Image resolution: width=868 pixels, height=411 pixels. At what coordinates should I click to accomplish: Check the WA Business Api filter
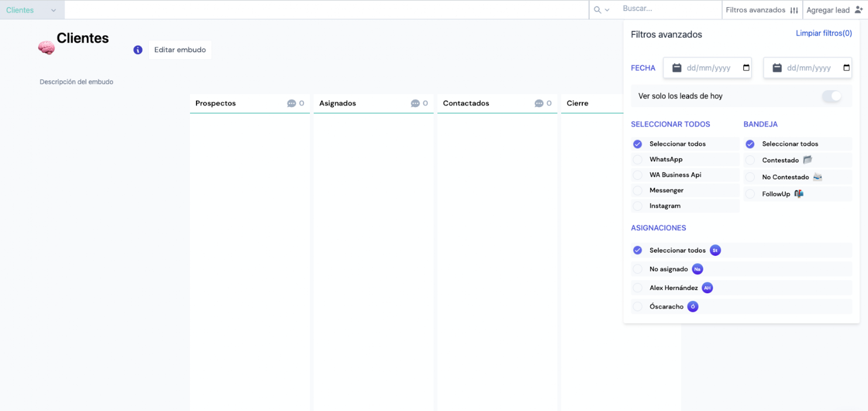click(x=637, y=175)
